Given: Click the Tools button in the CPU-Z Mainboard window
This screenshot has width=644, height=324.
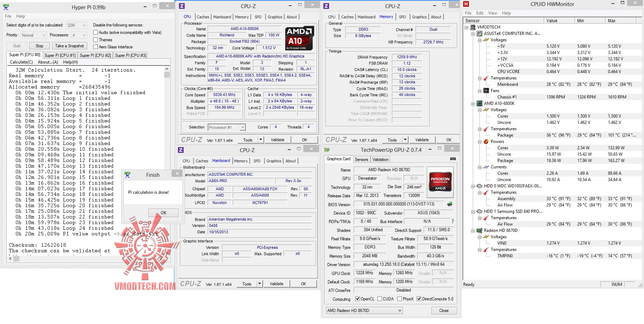Looking at the screenshot, I should (x=247, y=284).
